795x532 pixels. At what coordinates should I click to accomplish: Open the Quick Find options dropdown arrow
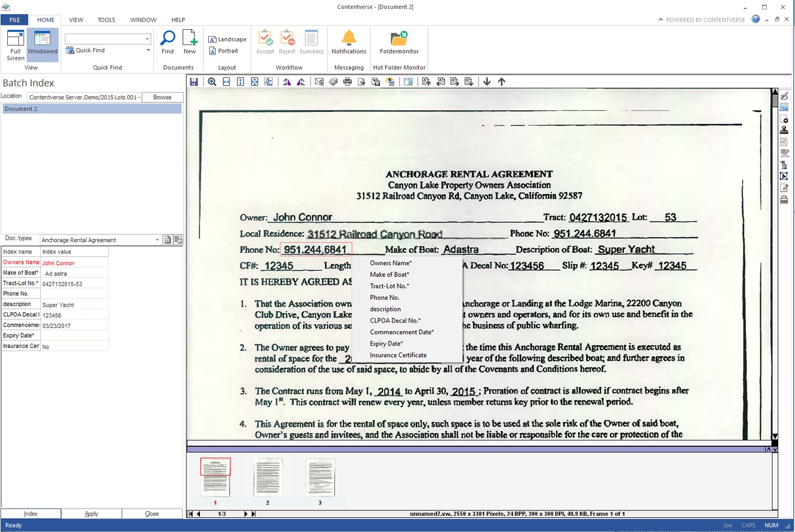click(x=148, y=50)
